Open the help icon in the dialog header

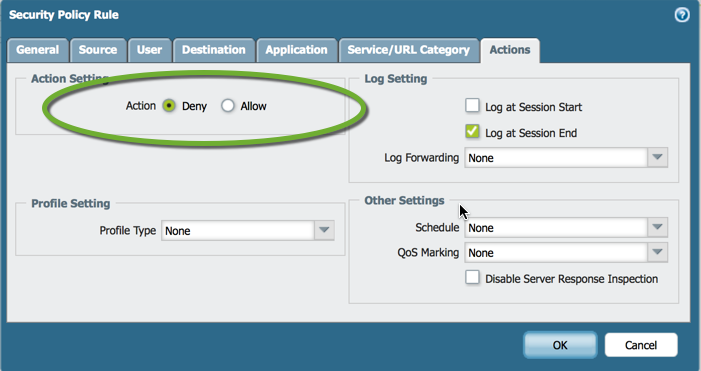682,15
